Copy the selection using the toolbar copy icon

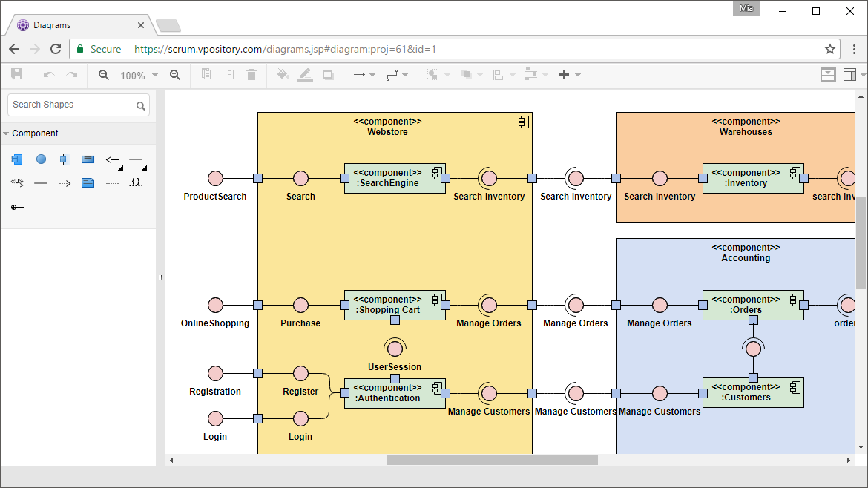point(206,74)
